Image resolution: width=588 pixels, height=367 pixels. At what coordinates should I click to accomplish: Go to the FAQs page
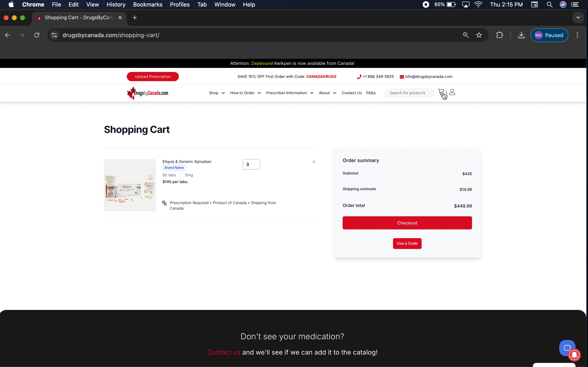371,93
